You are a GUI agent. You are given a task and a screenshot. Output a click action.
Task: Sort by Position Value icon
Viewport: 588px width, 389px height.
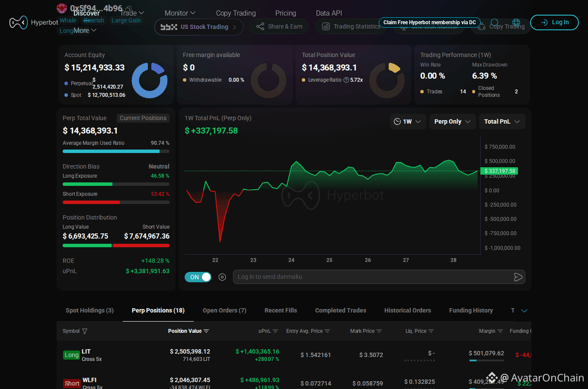click(x=206, y=331)
